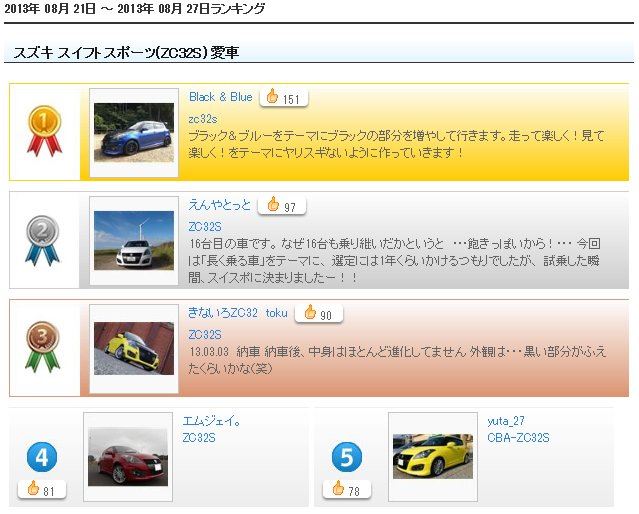Click the thumbs-up like button showing 90
This screenshot has height=514, width=639.
319,314
